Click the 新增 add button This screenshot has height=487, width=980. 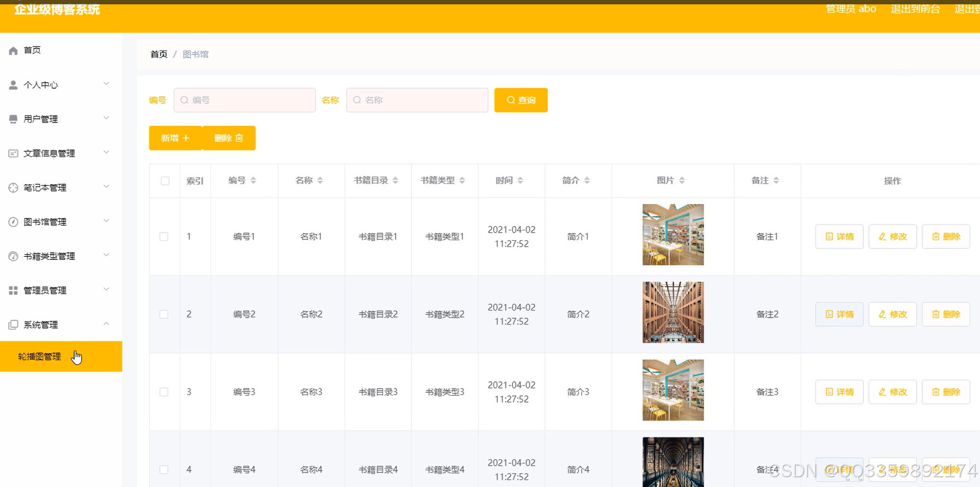(x=176, y=138)
